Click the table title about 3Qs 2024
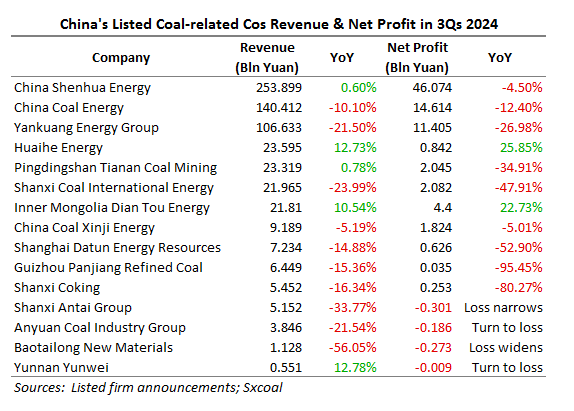574x411 pixels. click(x=279, y=24)
